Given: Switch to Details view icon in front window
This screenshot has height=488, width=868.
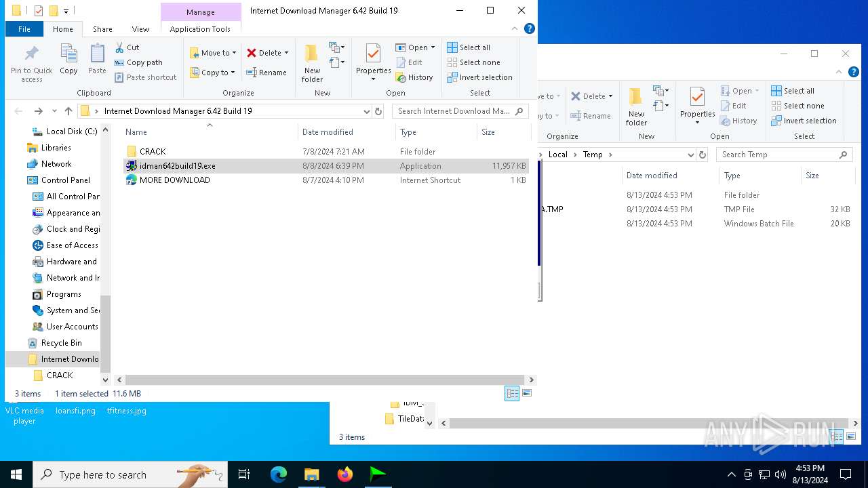Looking at the screenshot, I should pos(512,393).
